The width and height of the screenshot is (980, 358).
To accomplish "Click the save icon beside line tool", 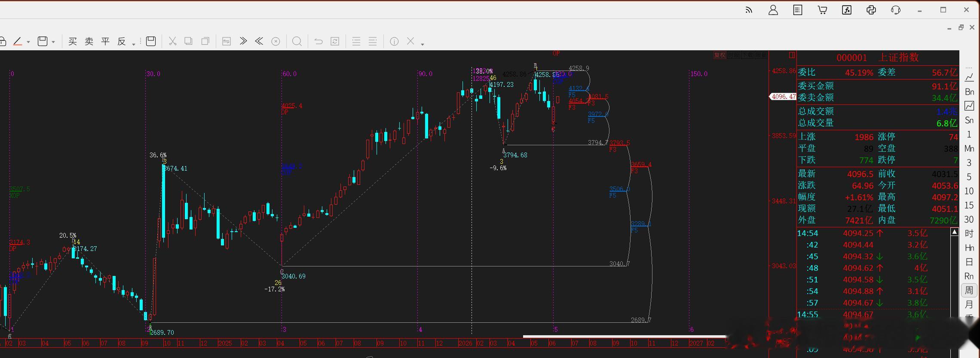I will point(43,41).
